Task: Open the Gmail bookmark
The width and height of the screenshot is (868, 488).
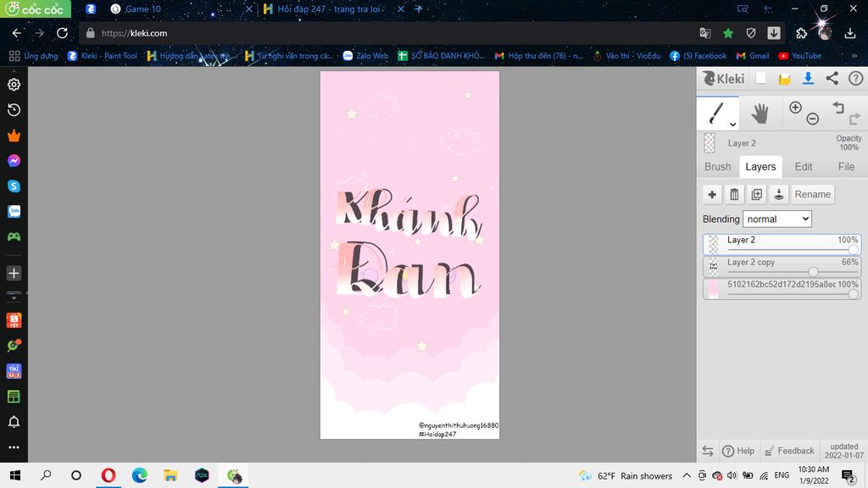Action: tap(753, 56)
